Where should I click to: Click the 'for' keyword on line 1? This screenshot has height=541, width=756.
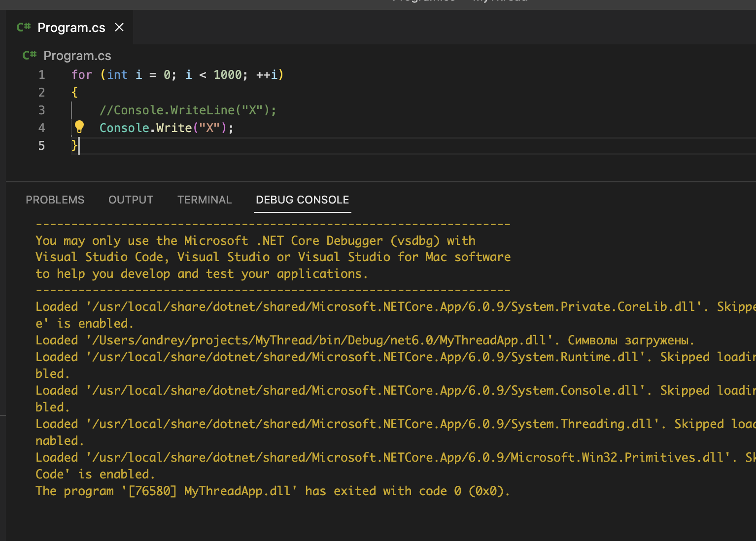(x=82, y=75)
